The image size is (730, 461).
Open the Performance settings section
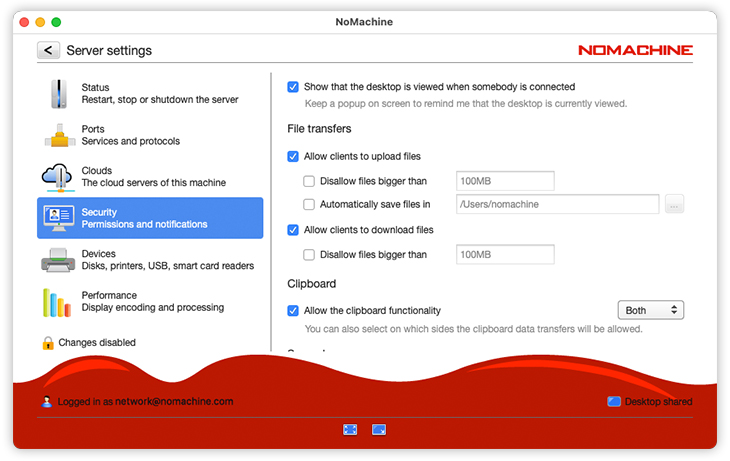tap(150, 301)
